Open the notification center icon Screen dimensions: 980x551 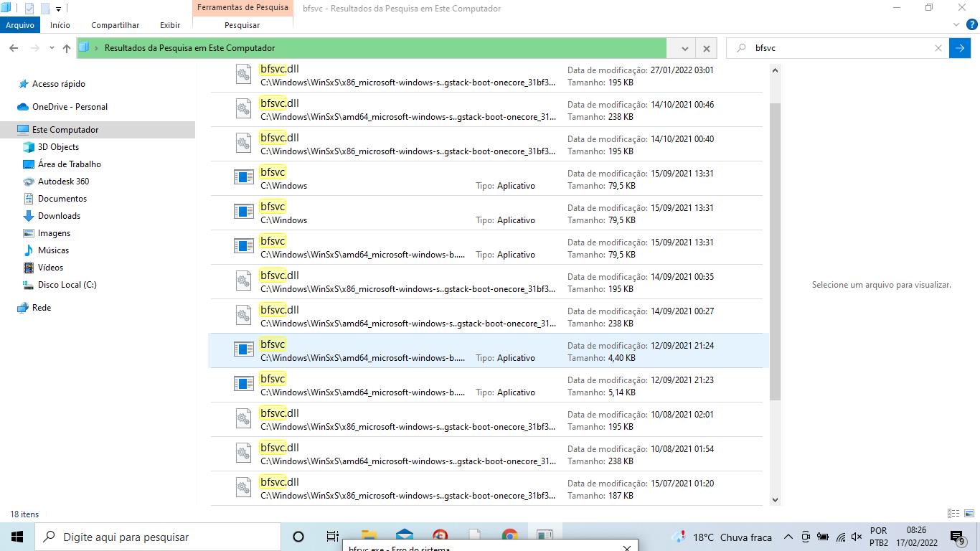957,537
